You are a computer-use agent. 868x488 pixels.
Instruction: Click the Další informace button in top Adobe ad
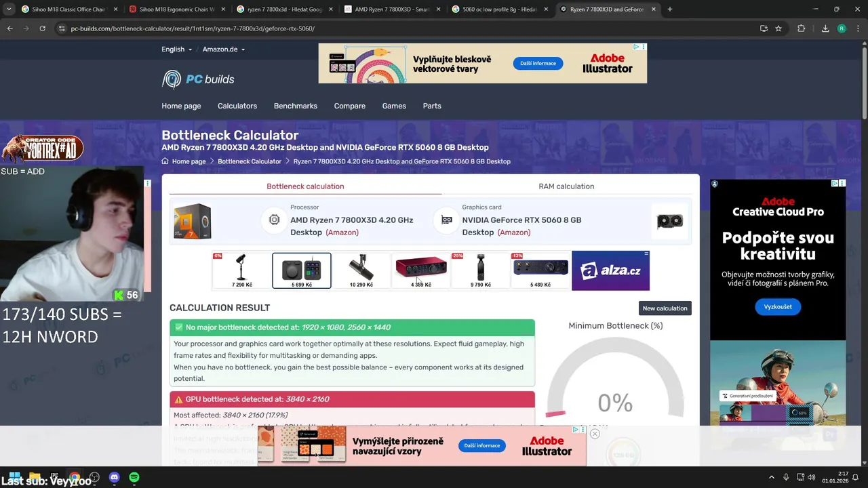point(538,63)
